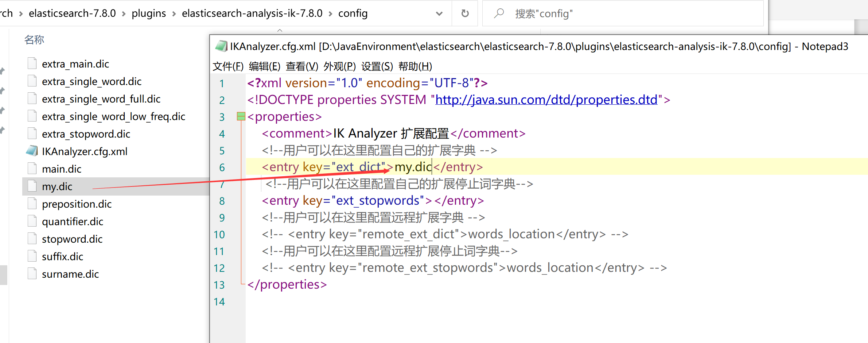
Task: Click line number 10 in the editor margin
Action: click(219, 235)
